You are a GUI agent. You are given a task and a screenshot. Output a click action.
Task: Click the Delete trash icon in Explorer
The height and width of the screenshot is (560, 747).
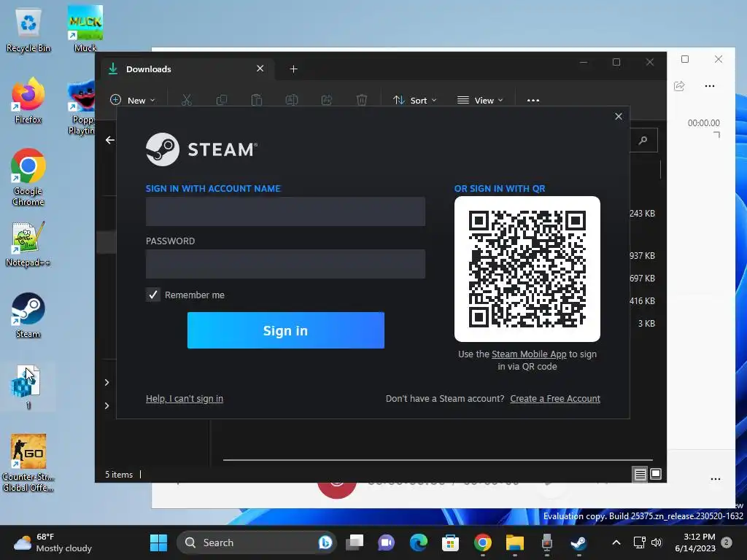[x=362, y=100]
